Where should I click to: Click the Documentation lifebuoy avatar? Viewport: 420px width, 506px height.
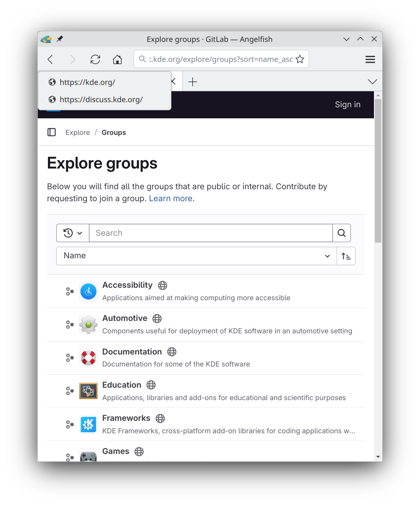point(88,358)
